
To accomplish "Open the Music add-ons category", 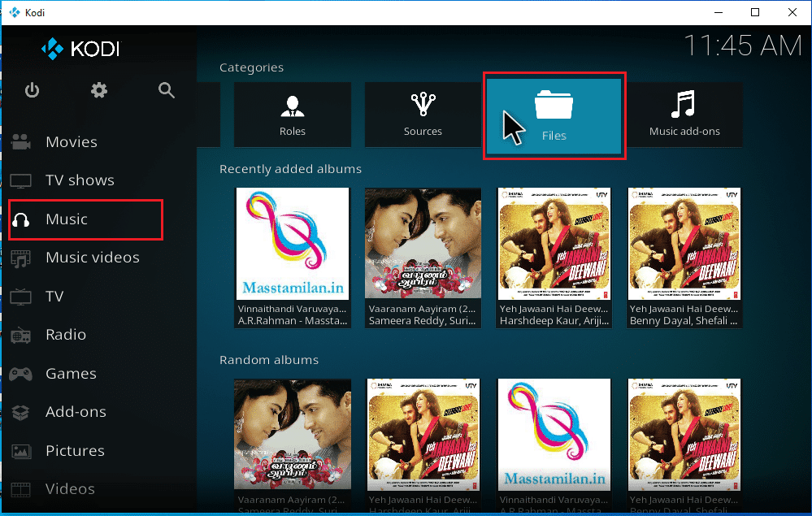I will 684,115.
